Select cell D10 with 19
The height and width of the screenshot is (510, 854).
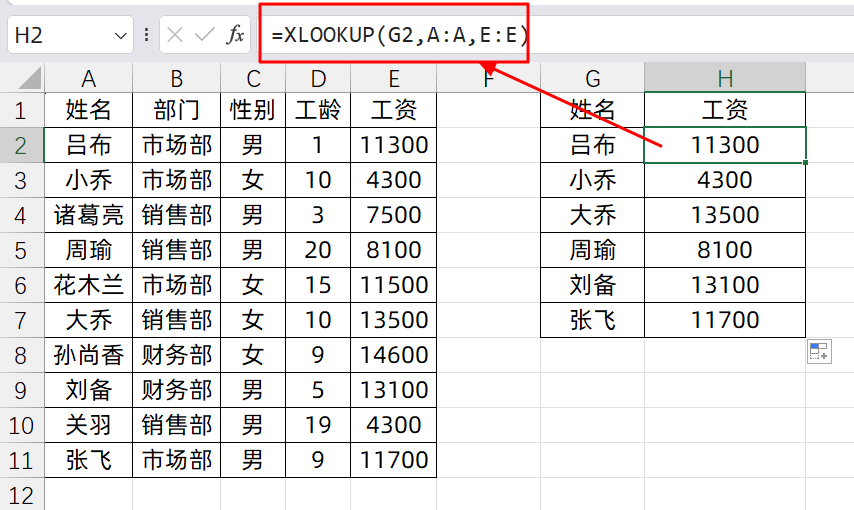(x=318, y=425)
